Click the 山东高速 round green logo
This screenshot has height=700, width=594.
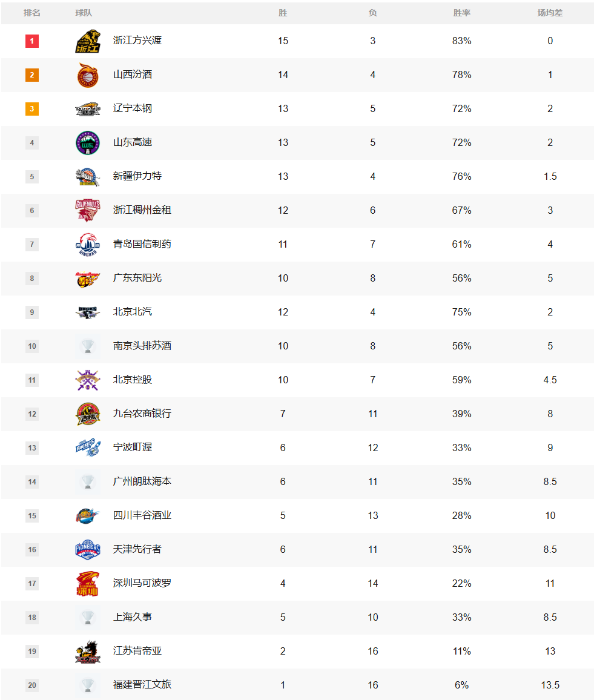[88, 143]
